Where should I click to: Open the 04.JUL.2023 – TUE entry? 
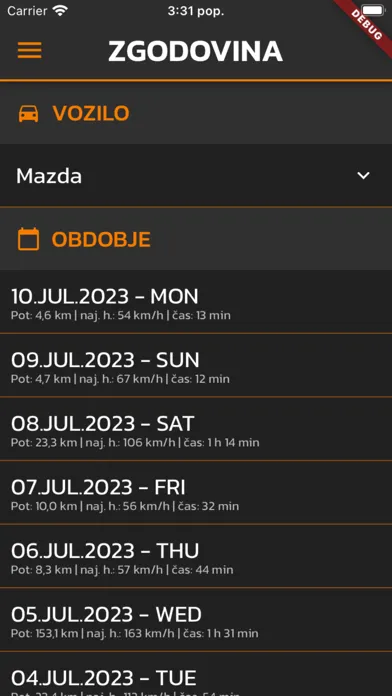point(196,674)
